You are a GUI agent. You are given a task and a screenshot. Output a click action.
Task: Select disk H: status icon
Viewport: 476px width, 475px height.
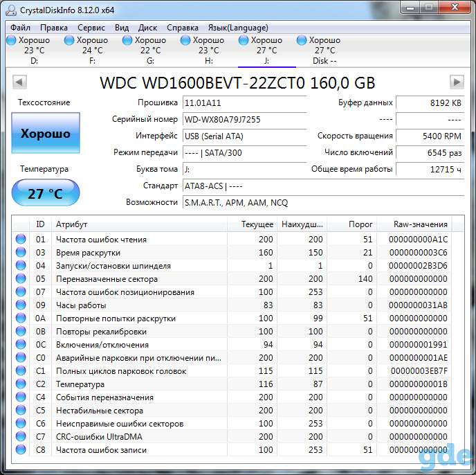pyautogui.click(x=185, y=40)
